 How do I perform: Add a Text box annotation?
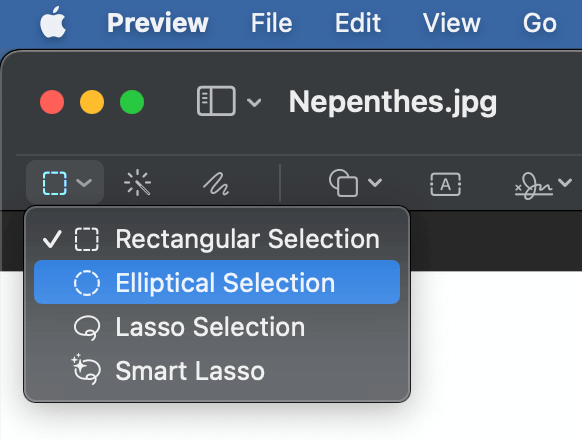point(445,184)
